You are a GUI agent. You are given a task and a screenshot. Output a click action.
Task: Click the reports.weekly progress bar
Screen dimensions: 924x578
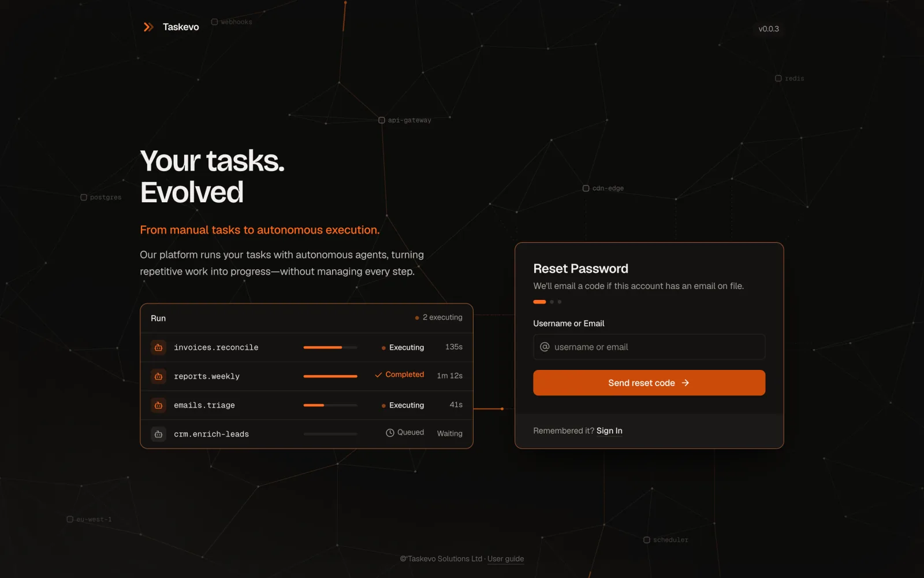[x=330, y=376]
